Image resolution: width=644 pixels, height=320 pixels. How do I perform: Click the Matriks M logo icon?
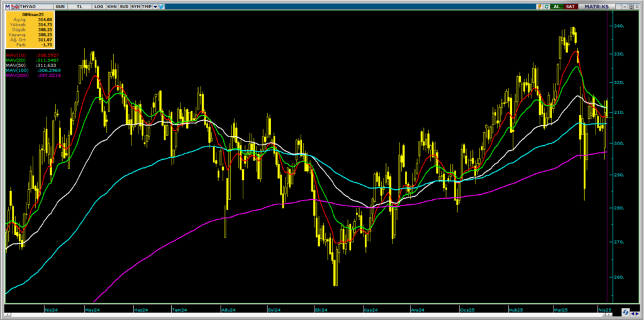[x=8, y=6]
